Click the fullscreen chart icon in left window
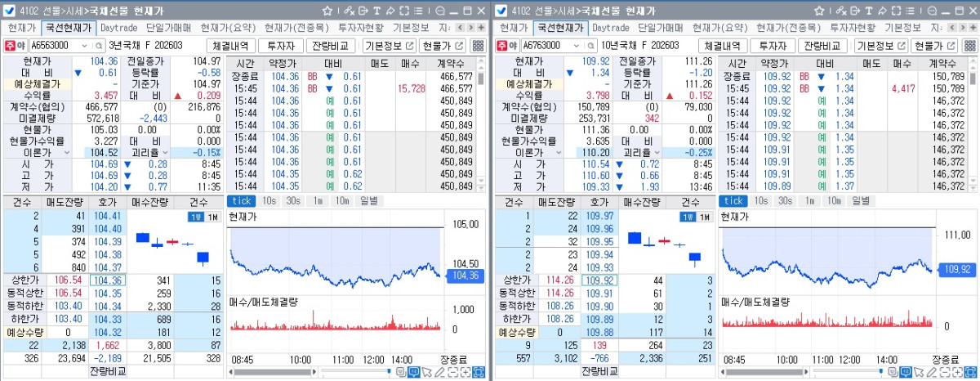 tap(479, 372)
